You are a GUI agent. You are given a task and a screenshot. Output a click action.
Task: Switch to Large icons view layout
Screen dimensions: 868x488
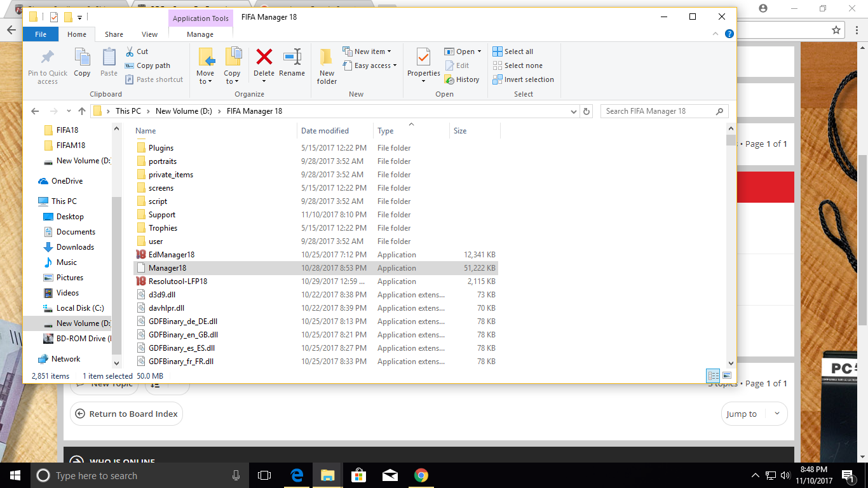[727, 376]
